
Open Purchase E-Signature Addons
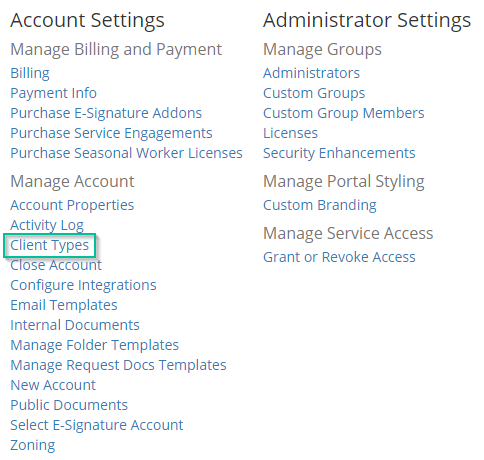(x=106, y=113)
